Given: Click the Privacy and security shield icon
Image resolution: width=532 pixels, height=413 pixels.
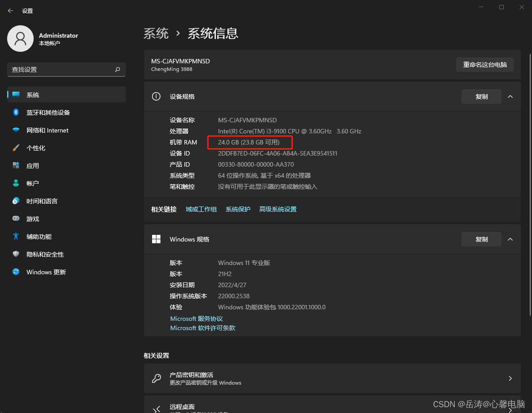Looking at the screenshot, I should coord(16,254).
